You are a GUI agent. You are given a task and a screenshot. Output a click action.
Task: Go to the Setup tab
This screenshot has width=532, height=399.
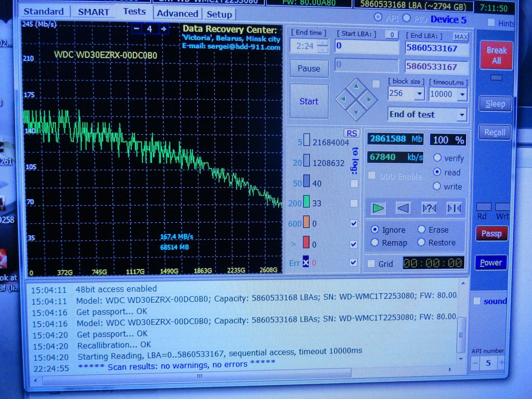point(219,14)
